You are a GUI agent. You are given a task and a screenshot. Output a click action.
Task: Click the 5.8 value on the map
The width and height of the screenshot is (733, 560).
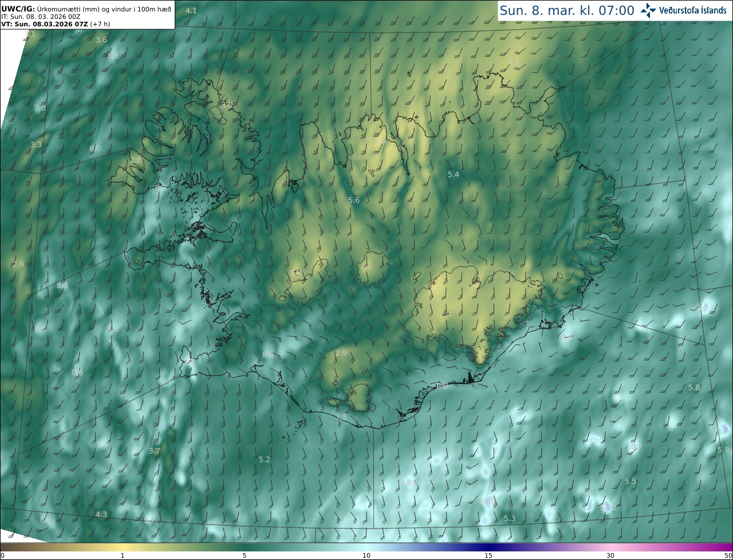694,387
